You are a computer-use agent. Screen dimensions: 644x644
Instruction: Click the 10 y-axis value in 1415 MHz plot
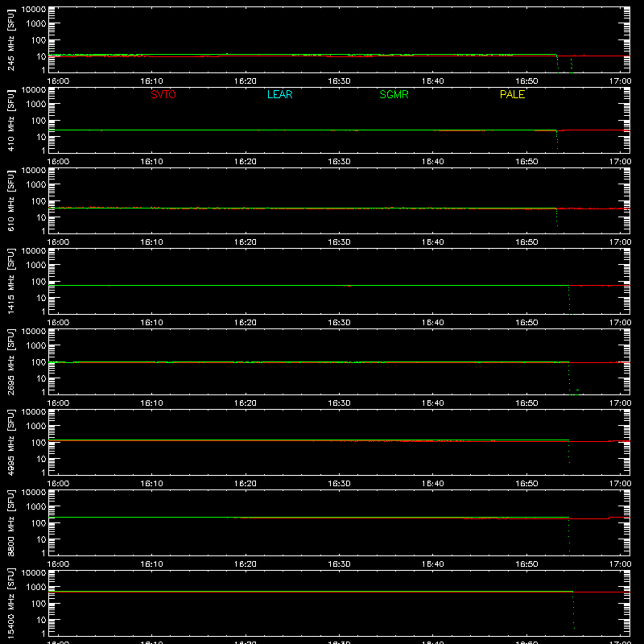click(x=41, y=298)
